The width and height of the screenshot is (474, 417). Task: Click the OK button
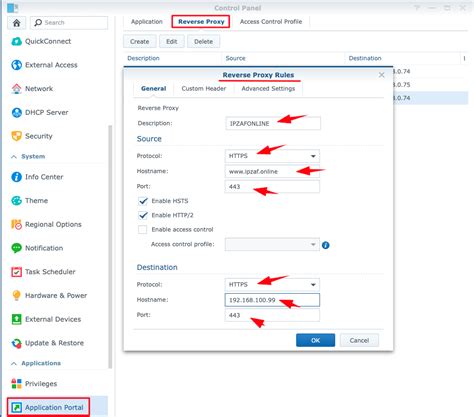(x=315, y=340)
